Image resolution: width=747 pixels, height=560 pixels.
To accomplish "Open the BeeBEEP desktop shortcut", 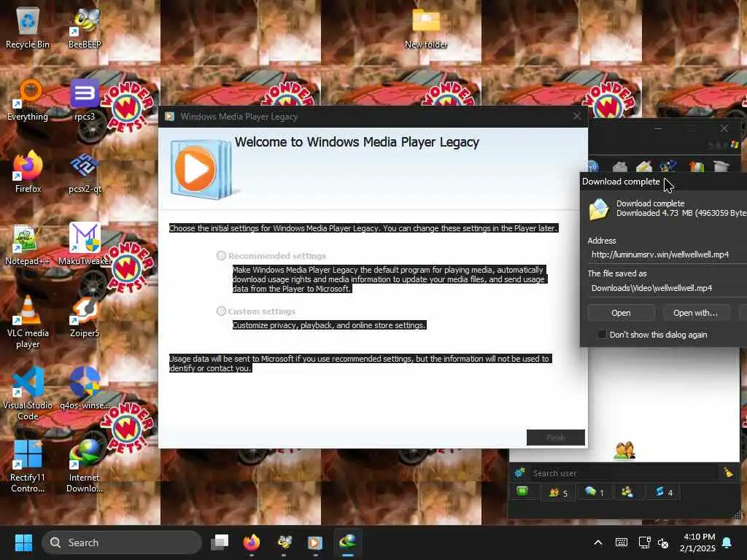I will [85, 28].
